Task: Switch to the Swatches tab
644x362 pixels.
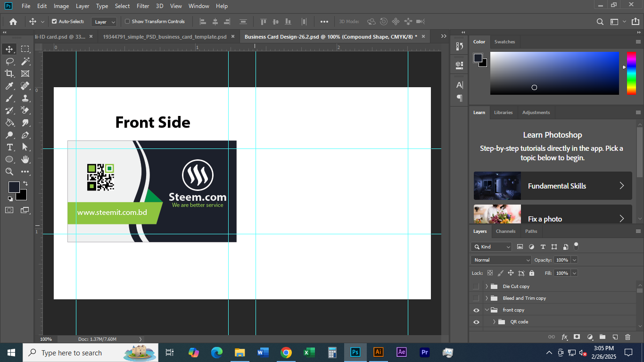Action: click(x=504, y=42)
